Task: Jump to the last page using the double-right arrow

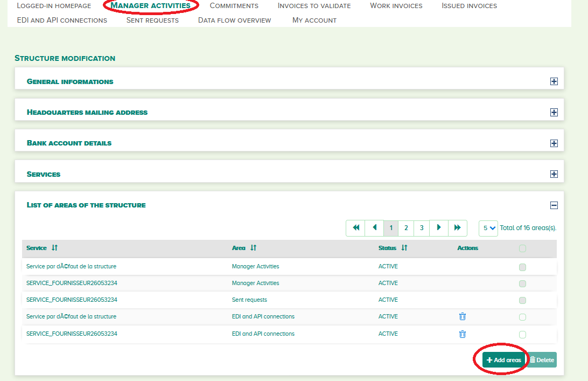Action: 458,228
